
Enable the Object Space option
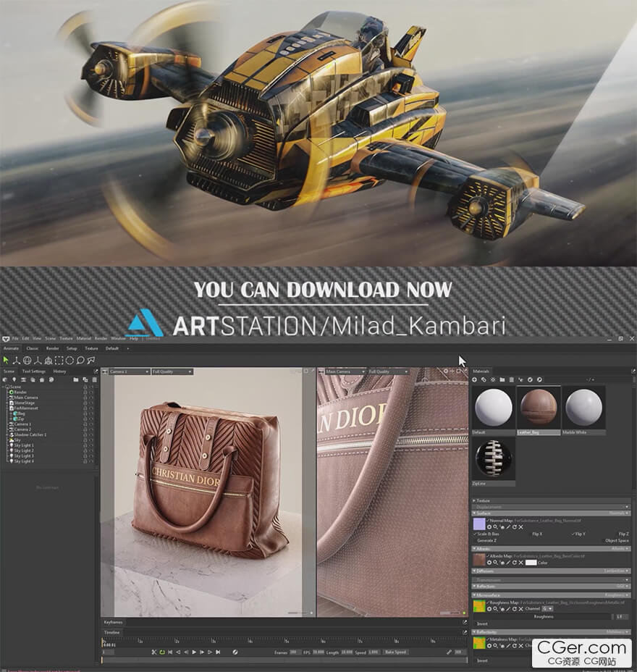click(x=617, y=541)
